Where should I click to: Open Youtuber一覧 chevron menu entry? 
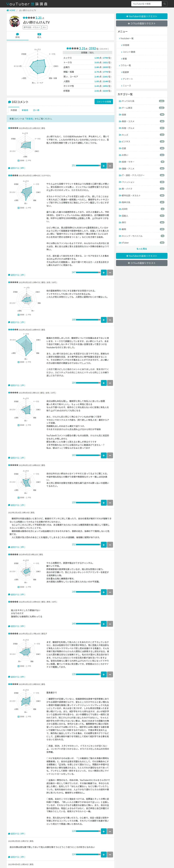pyautogui.click(x=127, y=38)
